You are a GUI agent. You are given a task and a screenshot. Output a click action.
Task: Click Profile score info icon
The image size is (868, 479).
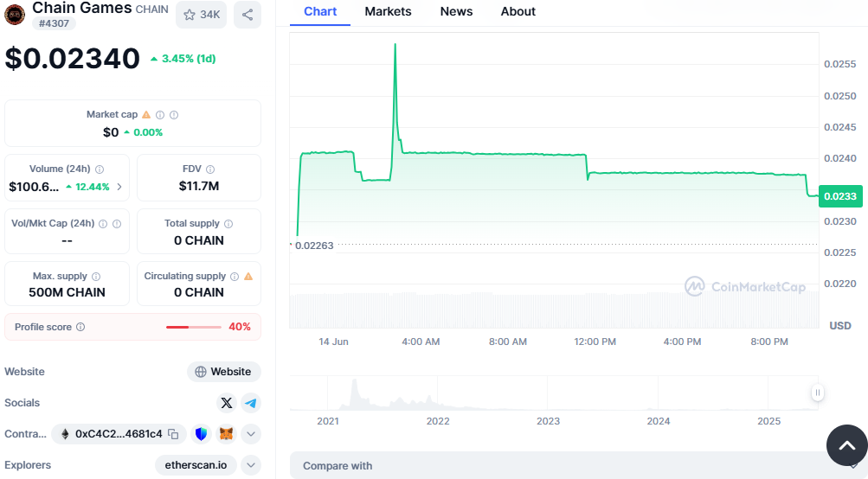(x=80, y=327)
